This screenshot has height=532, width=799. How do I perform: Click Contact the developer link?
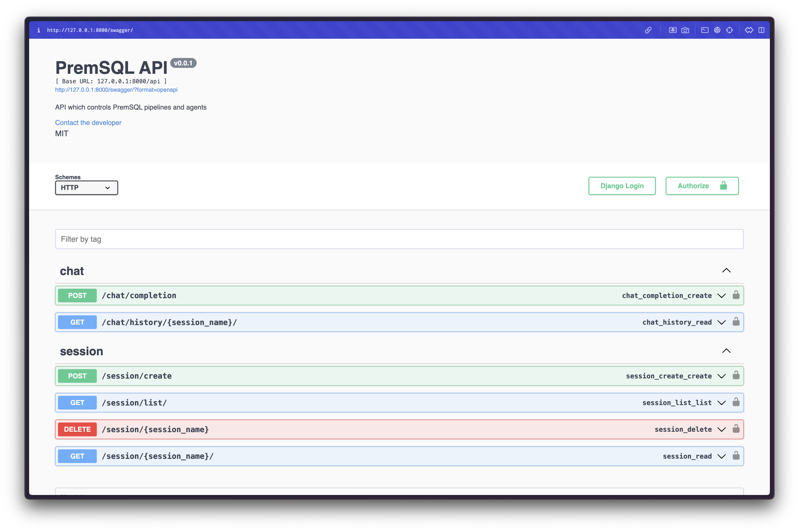point(88,123)
